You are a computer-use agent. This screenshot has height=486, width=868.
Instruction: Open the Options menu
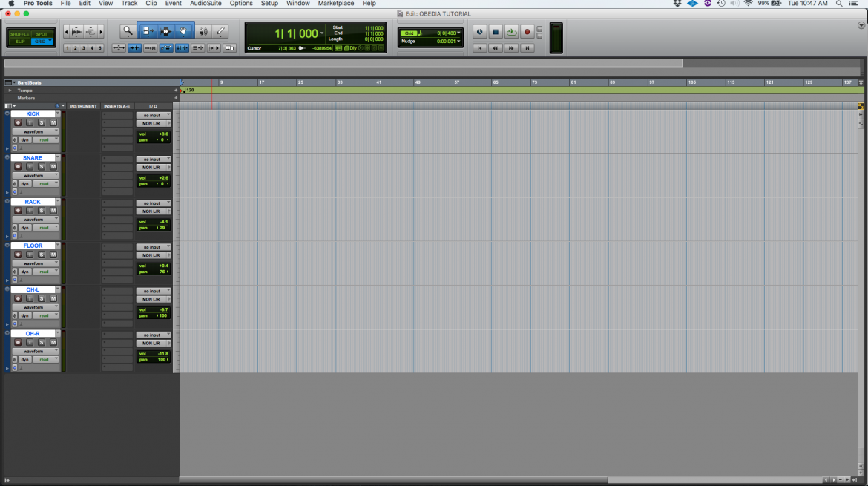click(240, 3)
